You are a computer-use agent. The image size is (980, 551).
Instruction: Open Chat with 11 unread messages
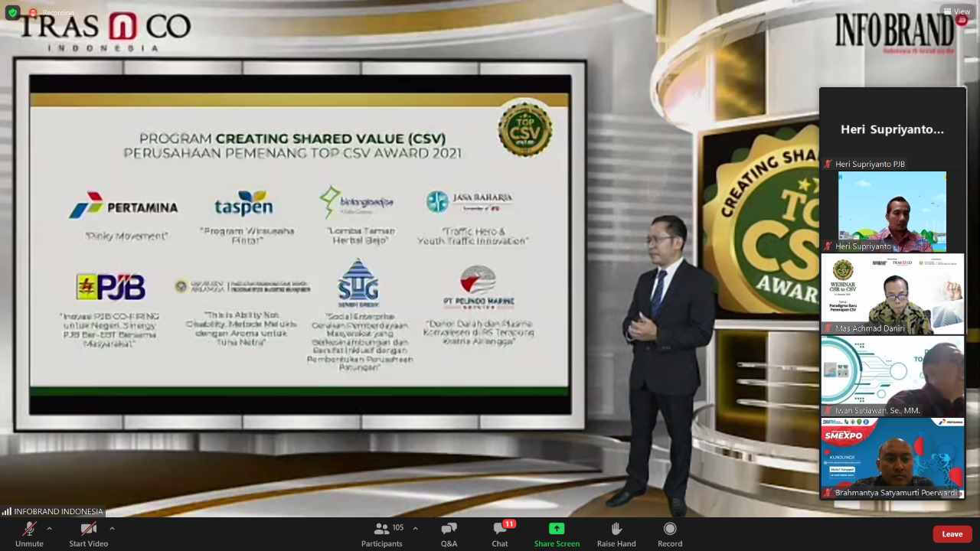500,533
